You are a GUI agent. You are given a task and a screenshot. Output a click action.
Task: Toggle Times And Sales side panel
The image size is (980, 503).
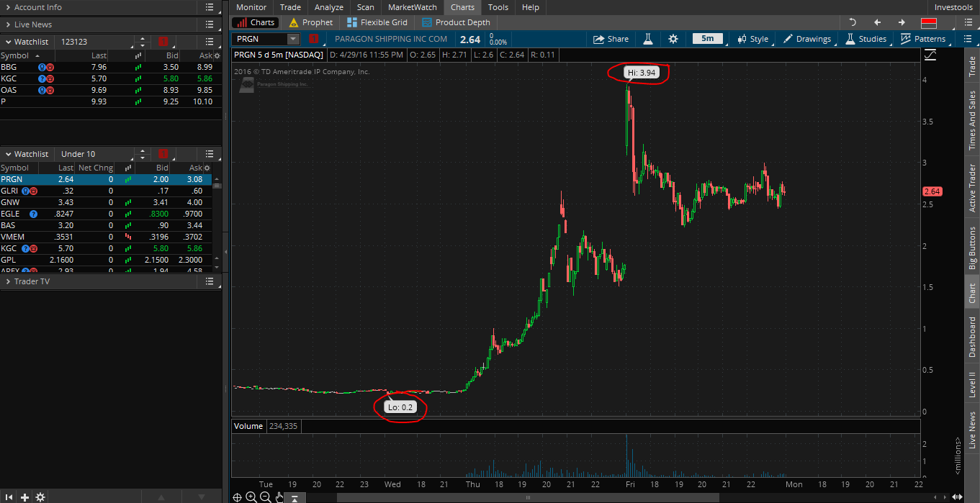(x=972, y=120)
